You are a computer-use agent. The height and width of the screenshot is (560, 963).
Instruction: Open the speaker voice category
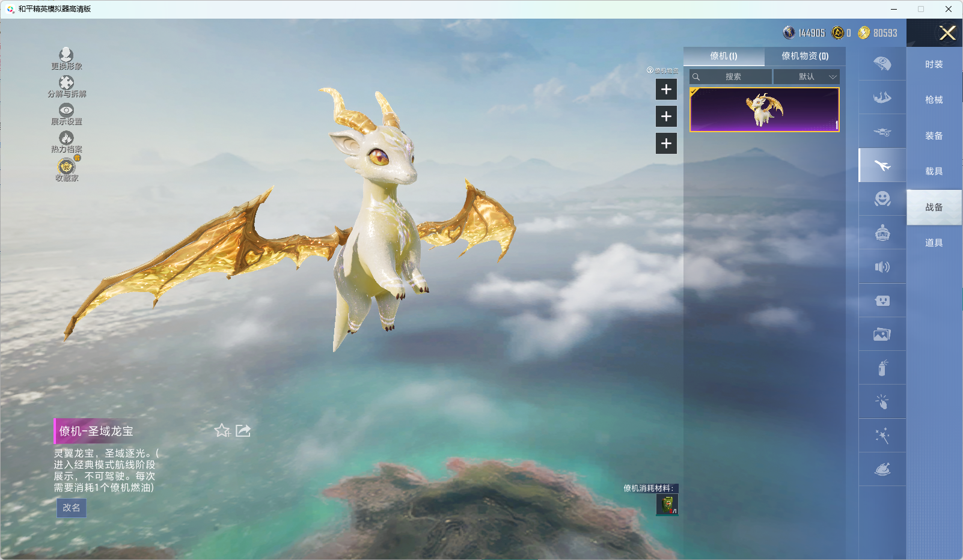882,267
